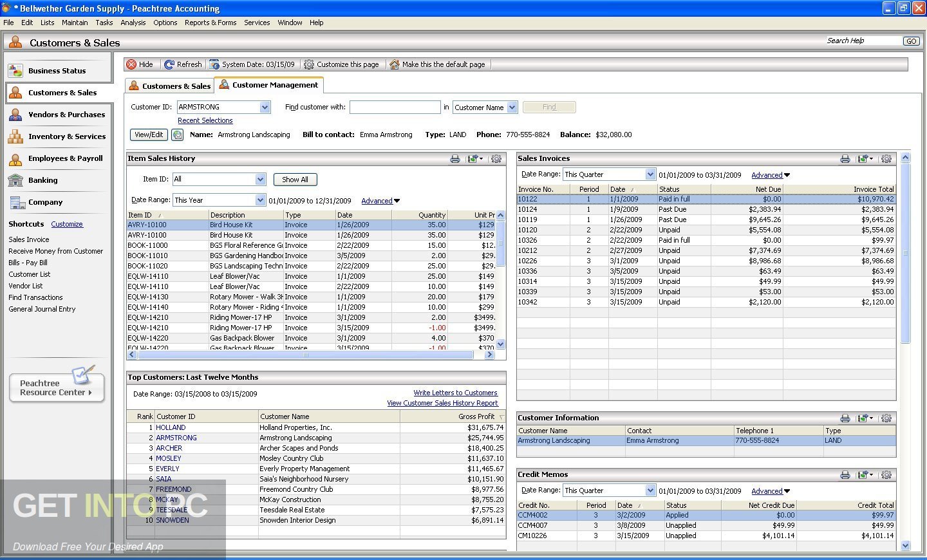Open the Company section
This screenshot has height=560, width=927.
pyautogui.click(x=59, y=202)
